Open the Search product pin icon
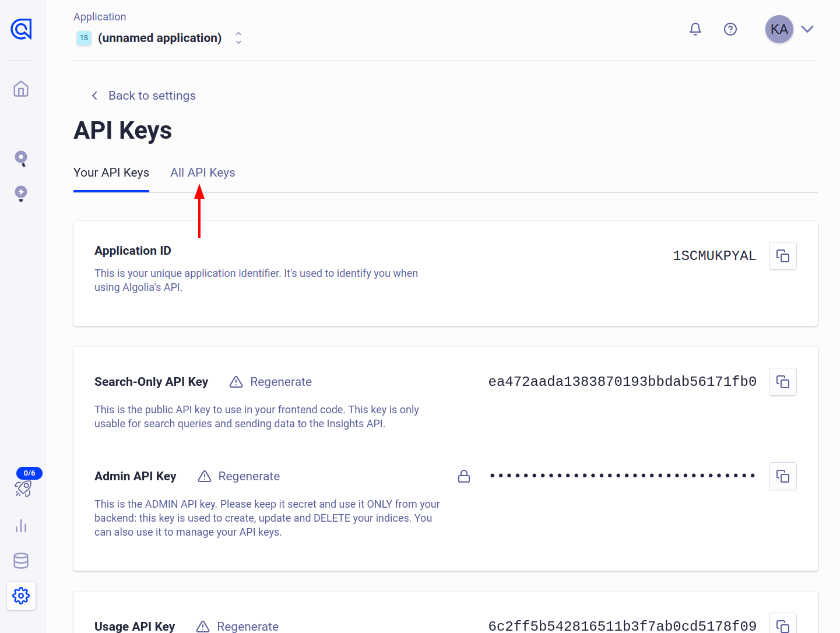 click(21, 159)
